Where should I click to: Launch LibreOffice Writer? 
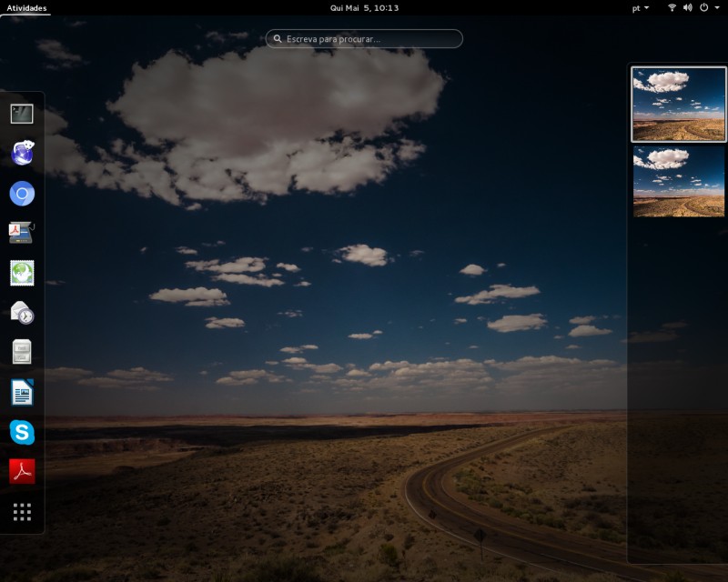22,392
